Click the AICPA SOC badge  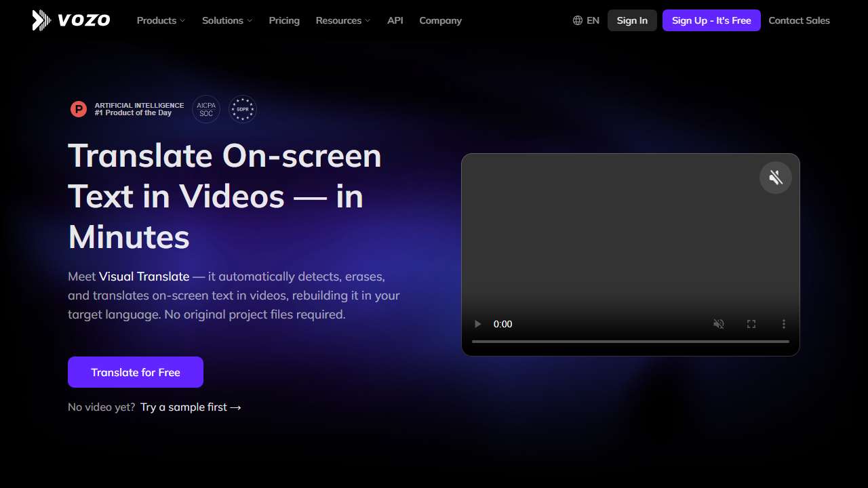click(206, 109)
